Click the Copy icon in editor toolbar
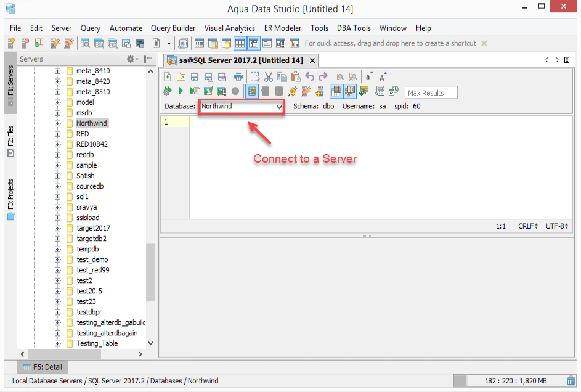Viewport: 581px width, 392px height. tap(282, 76)
